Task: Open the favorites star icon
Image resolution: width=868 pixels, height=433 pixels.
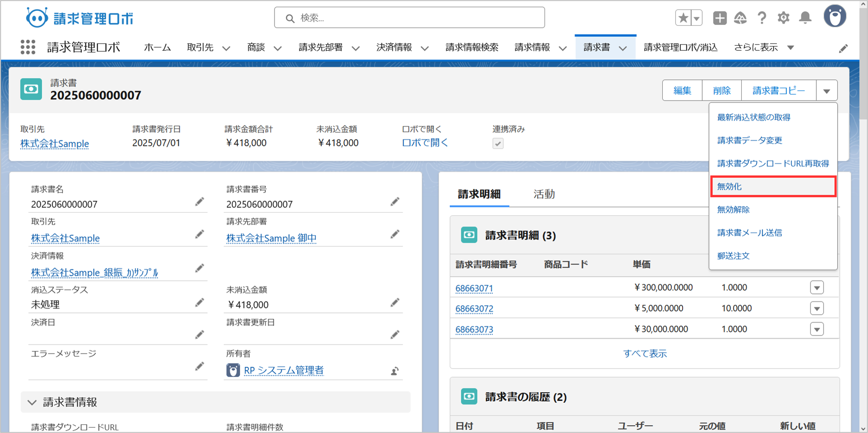Action: click(x=683, y=18)
